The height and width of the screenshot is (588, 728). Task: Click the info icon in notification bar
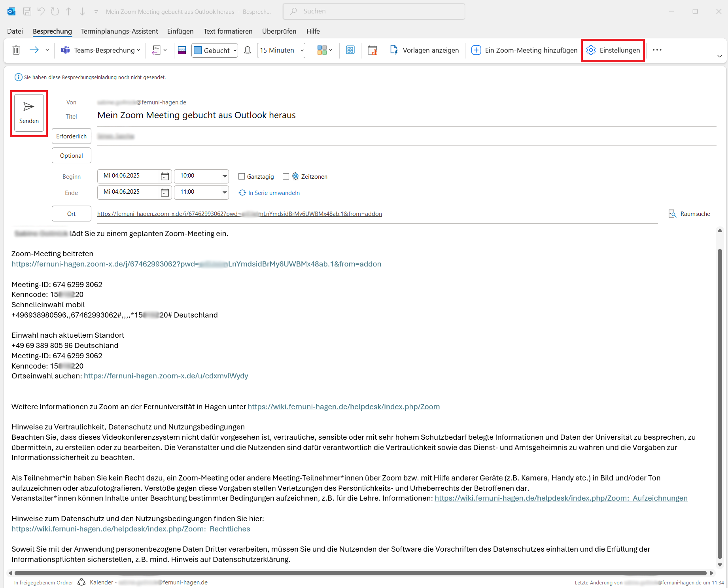click(x=18, y=77)
